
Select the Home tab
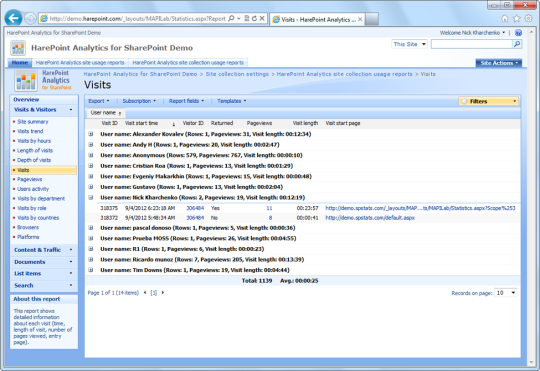click(20, 63)
